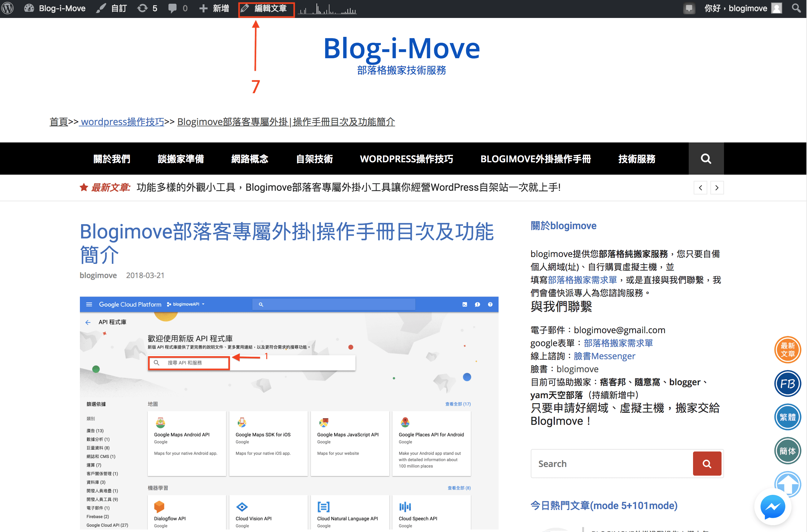Viewport: 807px width, 532px height.
Task: Click red search submit button
Action: point(707,464)
